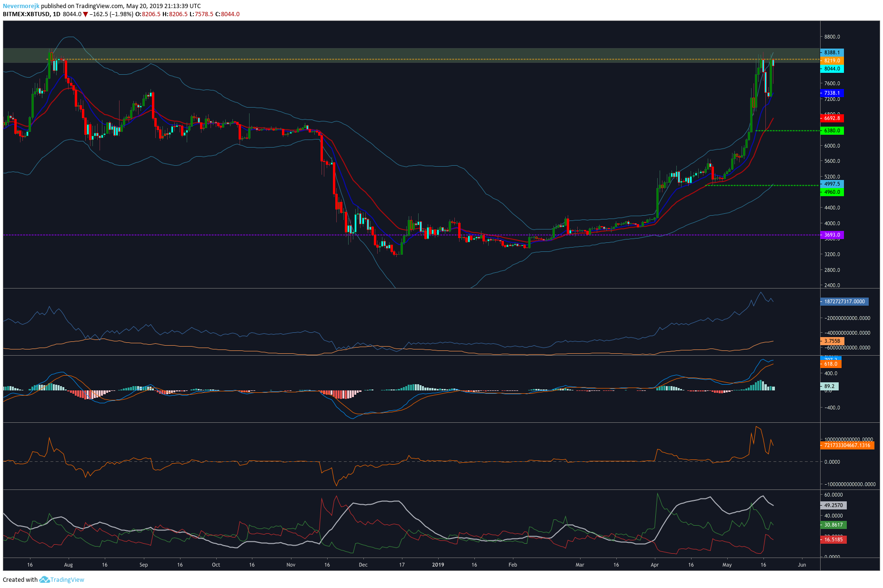Click the grey 49.2570 ADX label
The height and width of the screenshot is (588, 883).
click(x=833, y=505)
